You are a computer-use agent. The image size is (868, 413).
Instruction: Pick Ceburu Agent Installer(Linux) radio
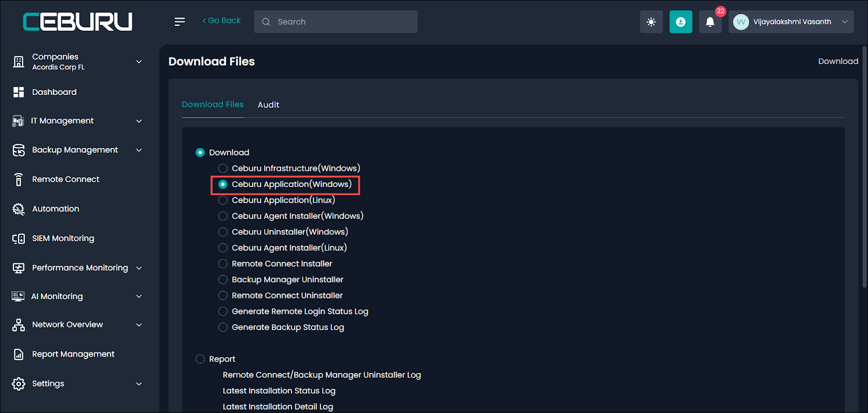click(x=223, y=248)
